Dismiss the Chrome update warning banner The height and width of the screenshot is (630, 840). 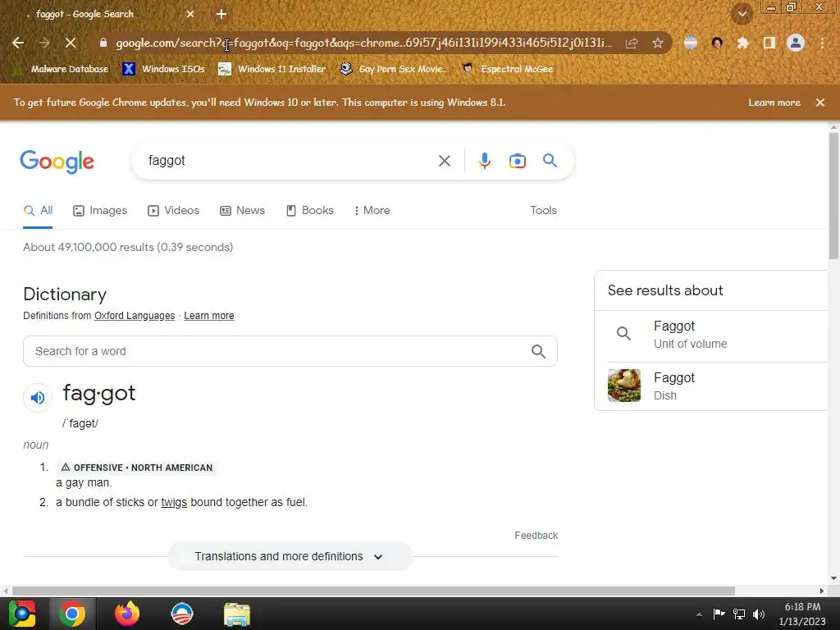click(820, 103)
